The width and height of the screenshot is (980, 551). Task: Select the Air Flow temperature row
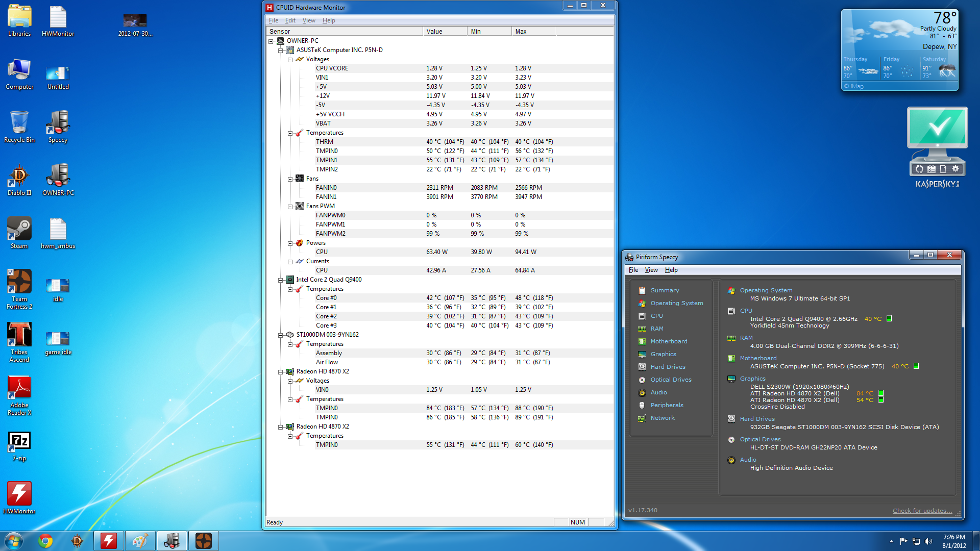[x=440, y=362]
